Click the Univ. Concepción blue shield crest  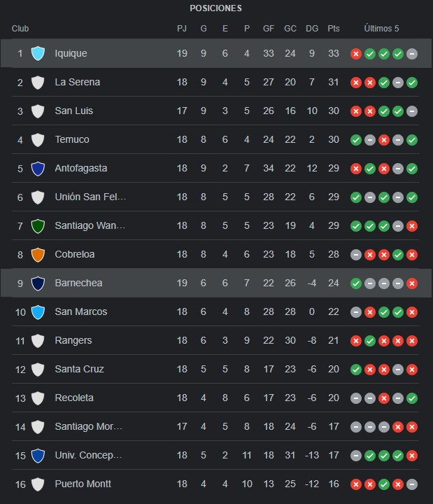[x=38, y=456]
